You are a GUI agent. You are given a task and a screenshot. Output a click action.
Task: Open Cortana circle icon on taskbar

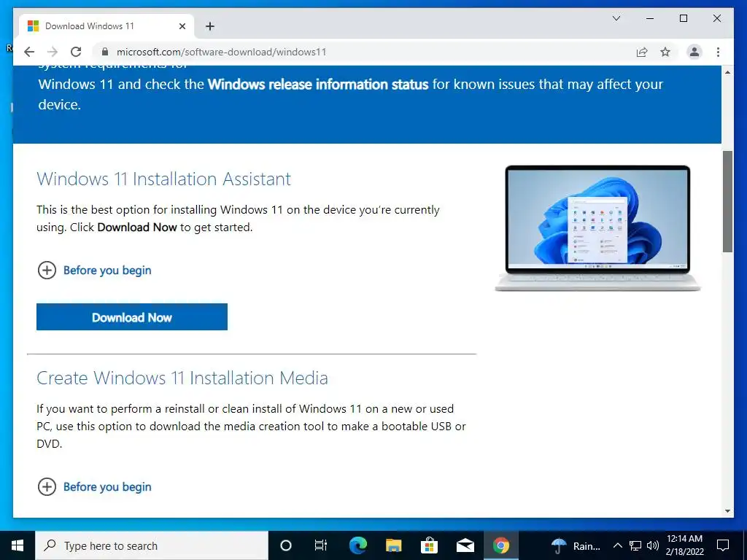click(285, 545)
